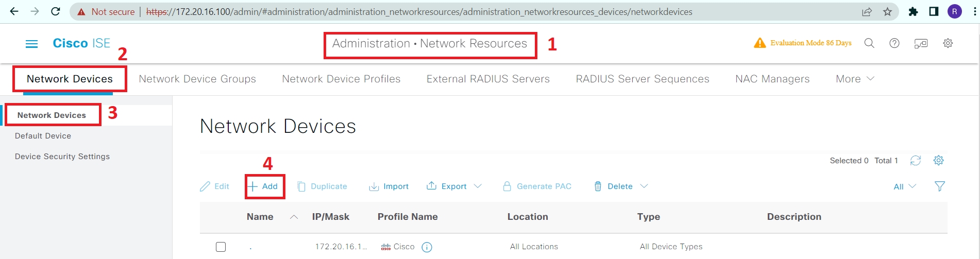Open the Cisco ISE hamburger menu
Image resolution: width=980 pixels, height=259 pixels.
point(31,44)
